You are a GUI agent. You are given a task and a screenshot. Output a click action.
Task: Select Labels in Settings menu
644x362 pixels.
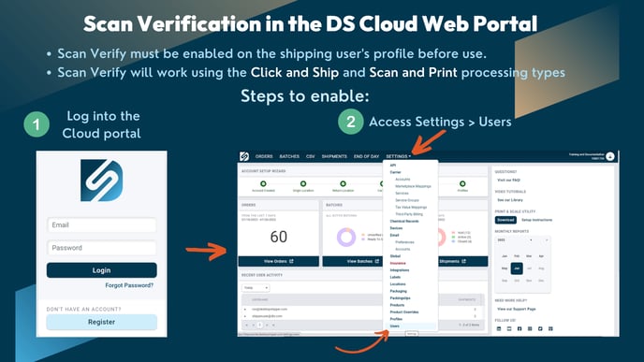coord(395,277)
